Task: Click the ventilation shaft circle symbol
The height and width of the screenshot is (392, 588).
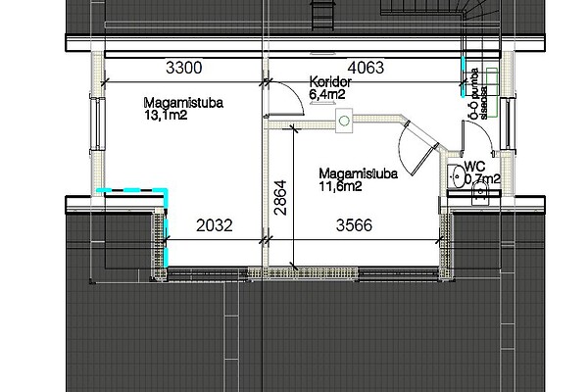Action: (344, 121)
